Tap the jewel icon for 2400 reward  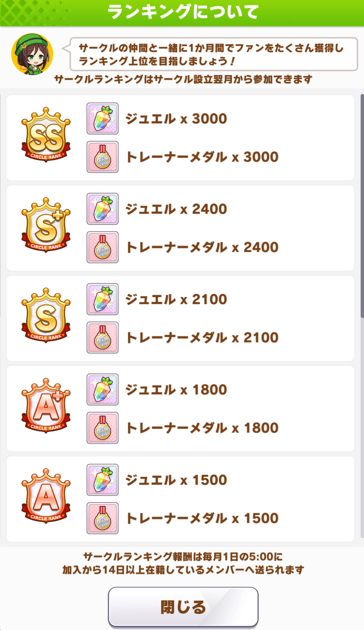tap(103, 209)
